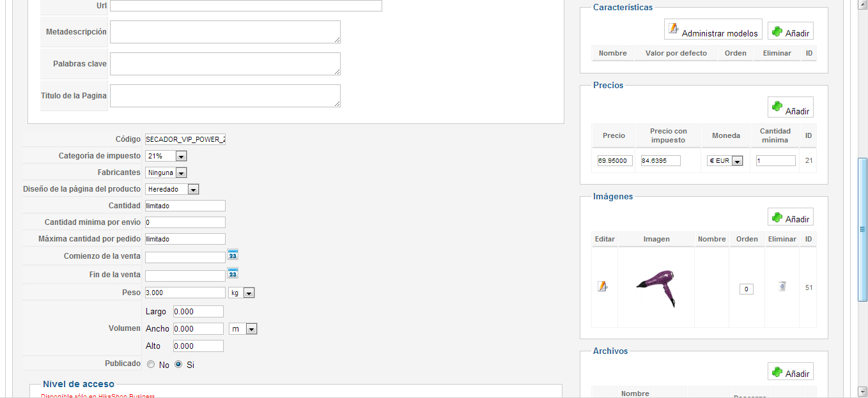Open the Comienzo de la venta calendar picker
Screen dimensions: 868x398
[233, 256]
